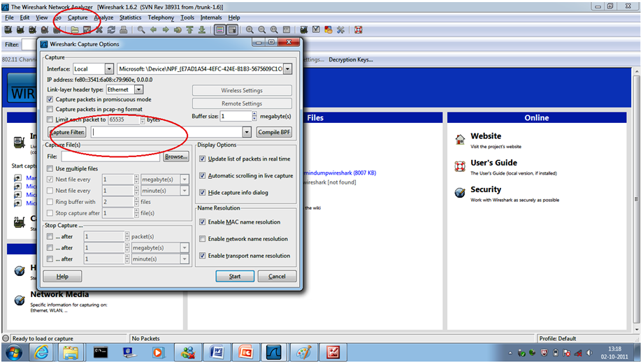Toggle Automatic scrolling in live capture
The image size is (643, 364).
[202, 175]
